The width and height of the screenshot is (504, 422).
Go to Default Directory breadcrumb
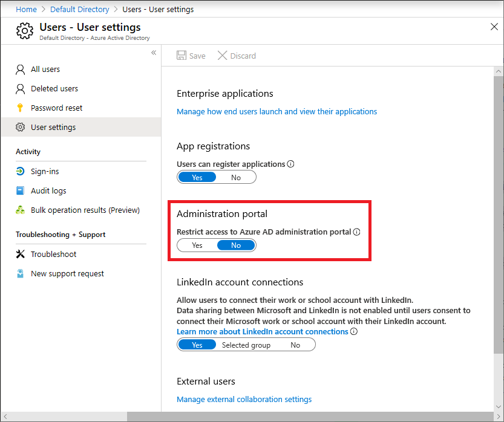click(80, 9)
